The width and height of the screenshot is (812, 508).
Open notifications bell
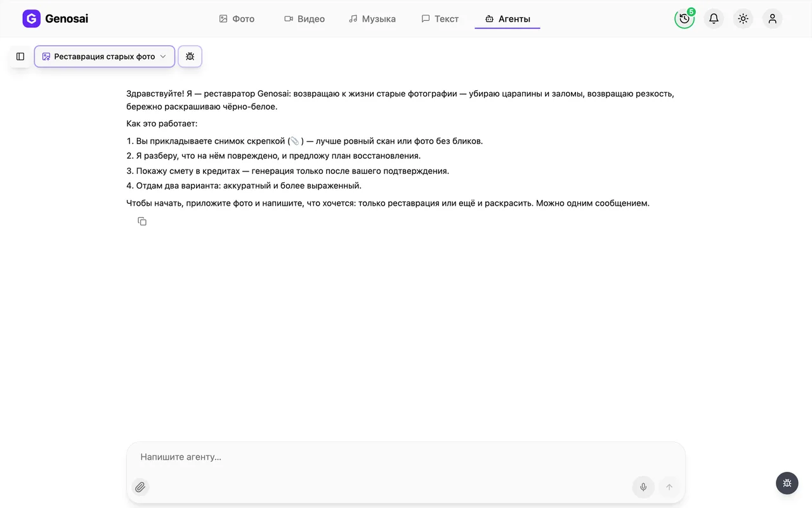click(714, 19)
